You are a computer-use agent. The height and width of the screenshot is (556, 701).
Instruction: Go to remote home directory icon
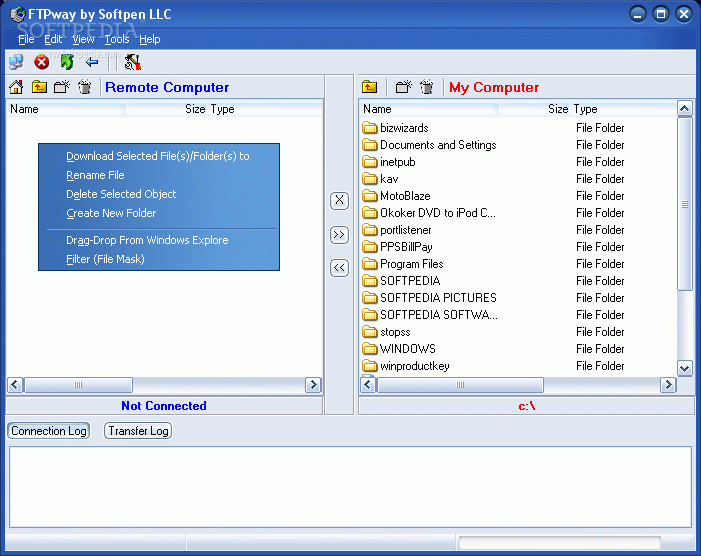point(16,87)
